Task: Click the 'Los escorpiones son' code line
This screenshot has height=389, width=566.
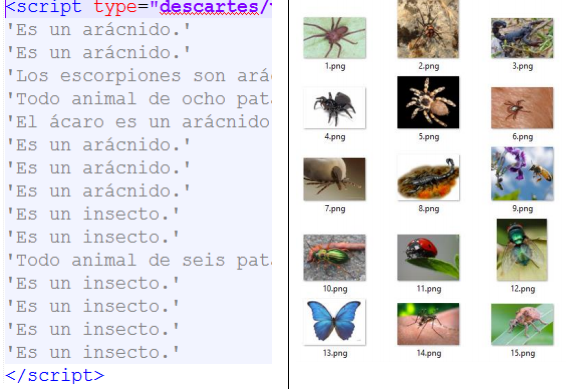Action: coord(139,76)
